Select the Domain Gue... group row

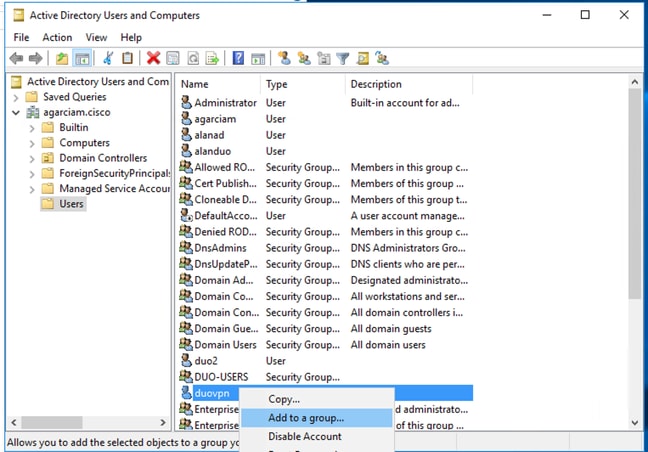coord(326,328)
